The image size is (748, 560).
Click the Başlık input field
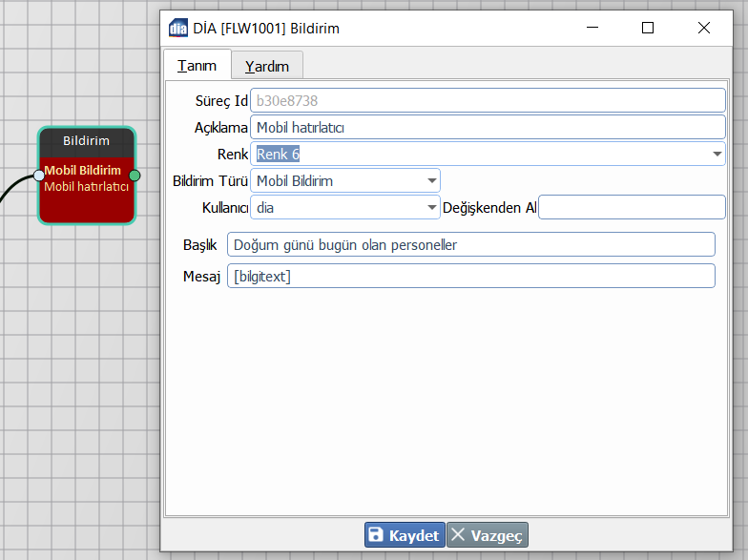point(470,245)
